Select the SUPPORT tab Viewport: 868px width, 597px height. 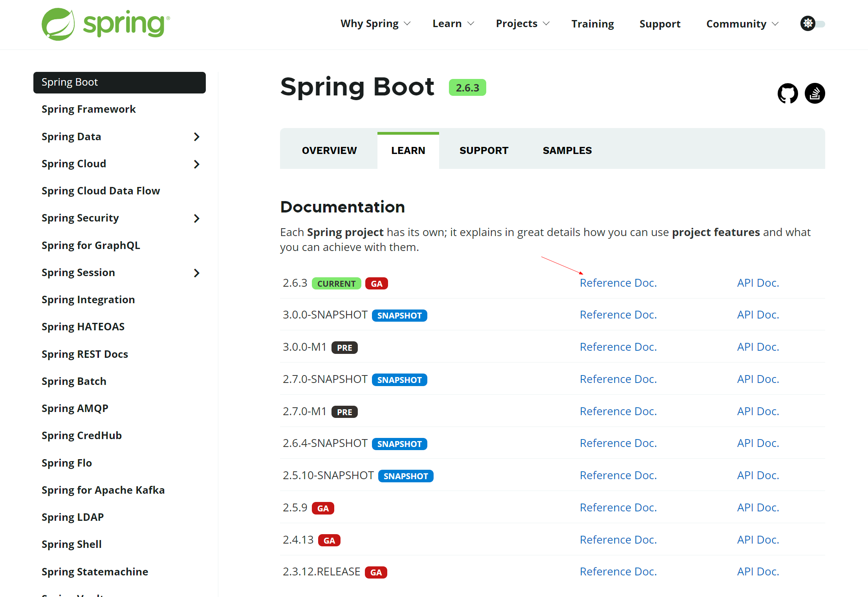tap(483, 151)
